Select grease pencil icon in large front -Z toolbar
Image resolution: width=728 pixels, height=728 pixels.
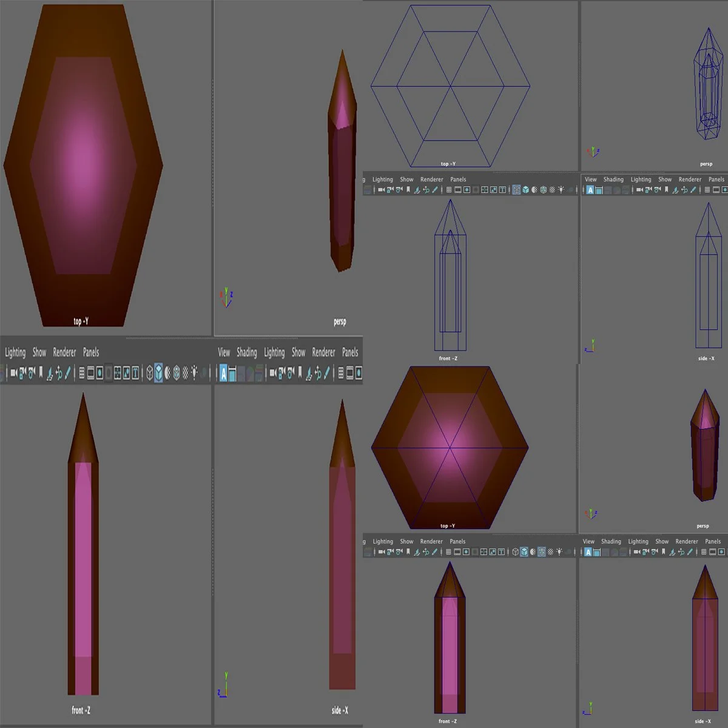(67, 373)
